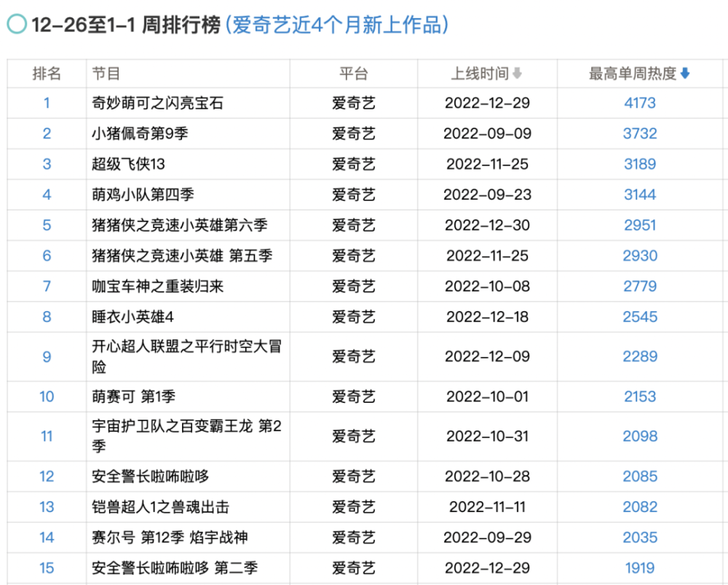This screenshot has height=585, width=728.
Task: Click release date 2022-11-11
Action: (487, 507)
